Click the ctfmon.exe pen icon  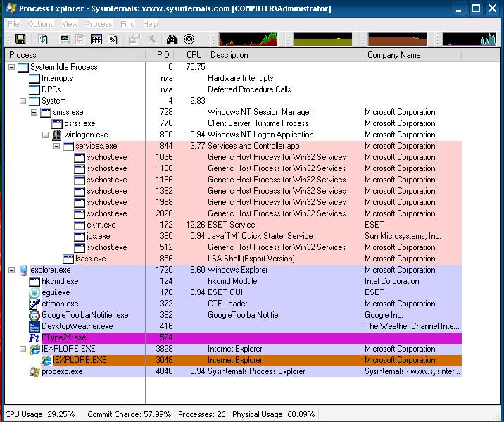(x=34, y=304)
